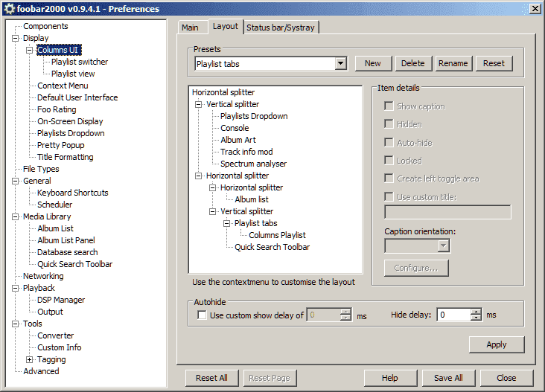Collapse the Playlist tabs layout node
Image resolution: width=545 pixels, height=392 pixels.
click(x=227, y=223)
